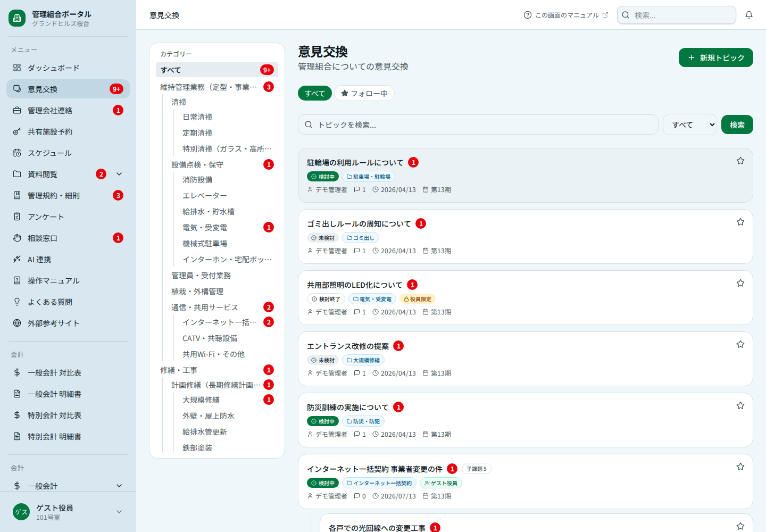Viewport: 766px width, 532px height.
Task: Star the エントランス改修の提案 topic
Action: coord(740,344)
